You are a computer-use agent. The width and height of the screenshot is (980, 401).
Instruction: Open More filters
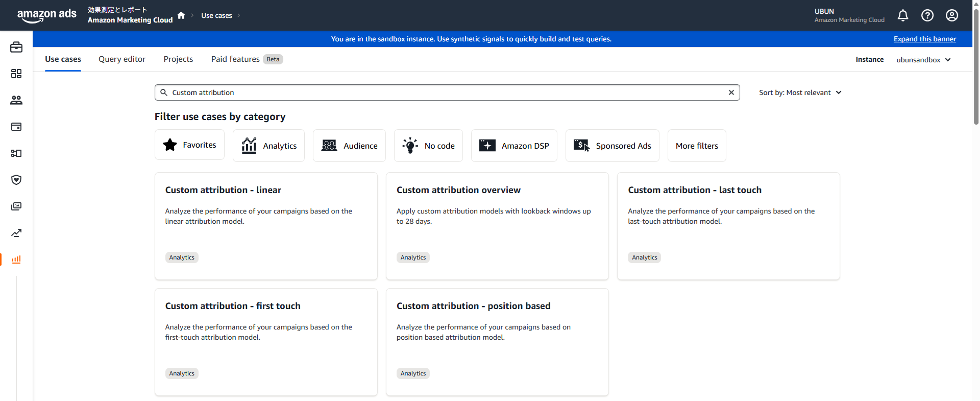[x=697, y=146]
